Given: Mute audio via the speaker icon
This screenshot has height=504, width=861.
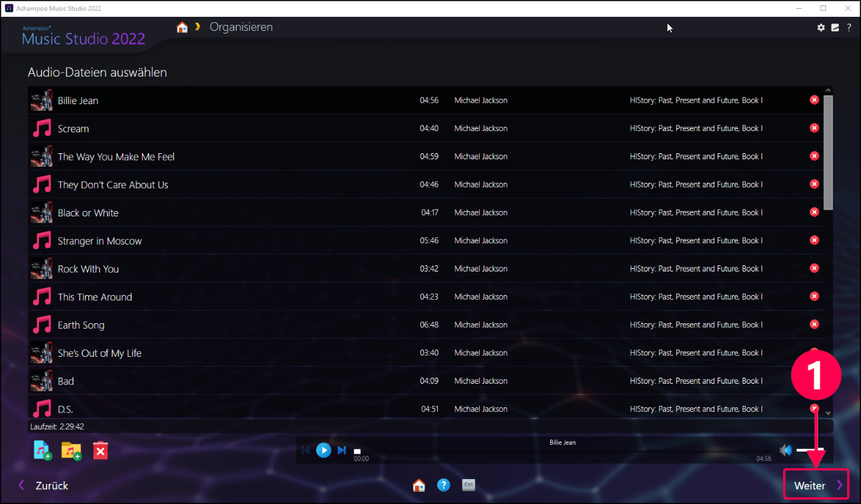Looking at the screenshot, I should pyautogui.click(x=786, y=450).
